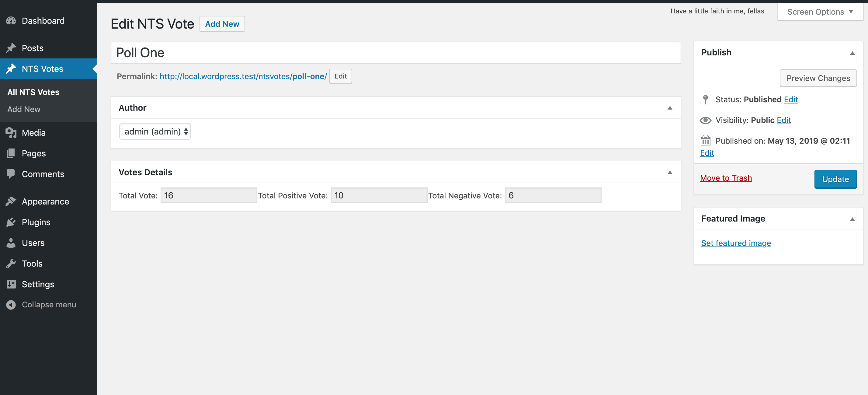Image resolution: width=868 pixels, height=395 pixels.
Task: Open Users menu item
Action: click(x=49, y=243)
